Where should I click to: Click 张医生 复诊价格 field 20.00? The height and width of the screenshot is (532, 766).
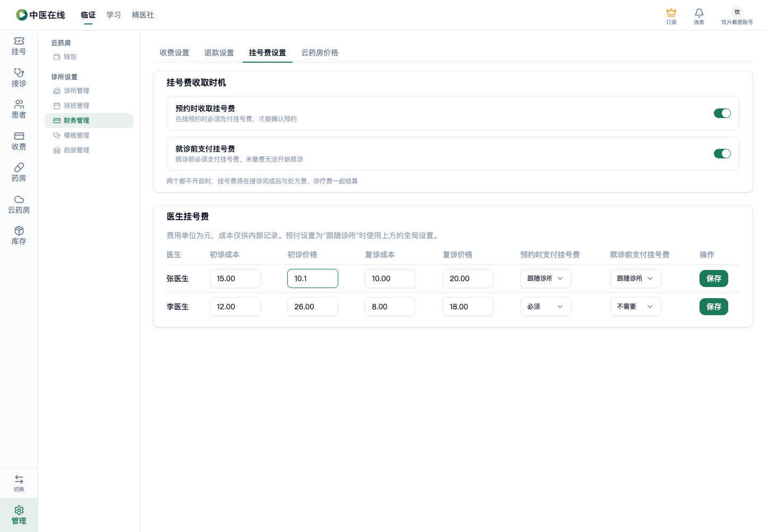468,278
